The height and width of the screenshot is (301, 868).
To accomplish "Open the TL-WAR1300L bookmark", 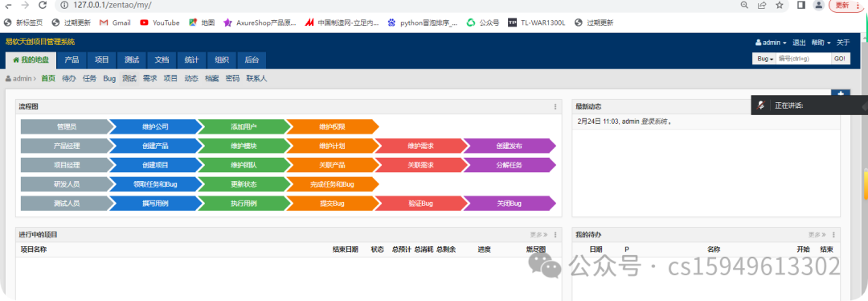I will (x=537, y=23).
